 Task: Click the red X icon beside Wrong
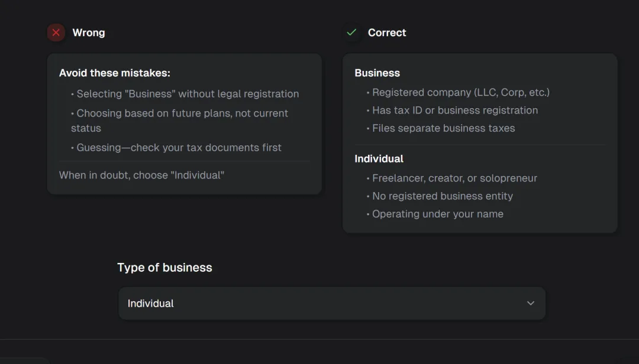(x=56, y=32)
